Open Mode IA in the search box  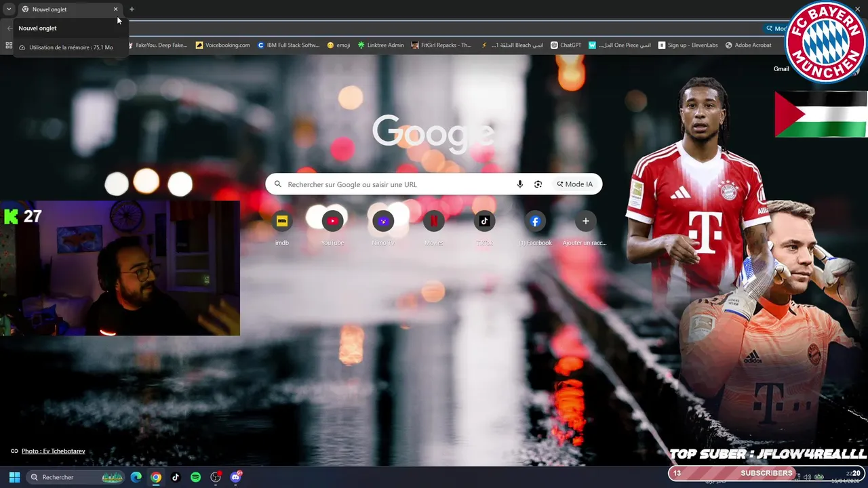(574, 184)
